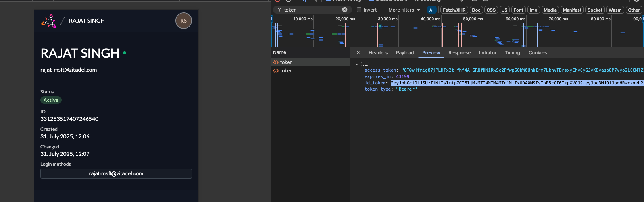Toggle the Manifest type filter

(572, 10)
